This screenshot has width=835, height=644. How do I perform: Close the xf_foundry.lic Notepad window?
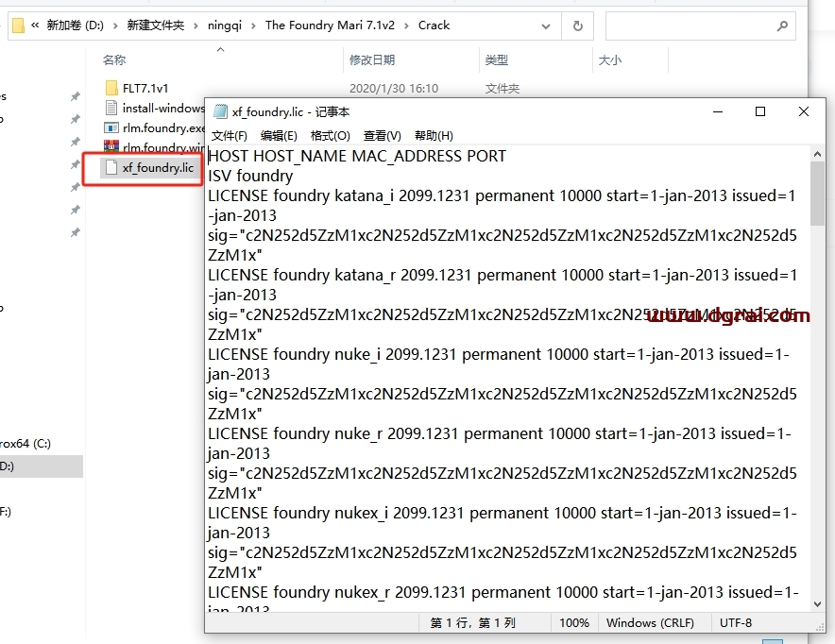coord(804,111)
